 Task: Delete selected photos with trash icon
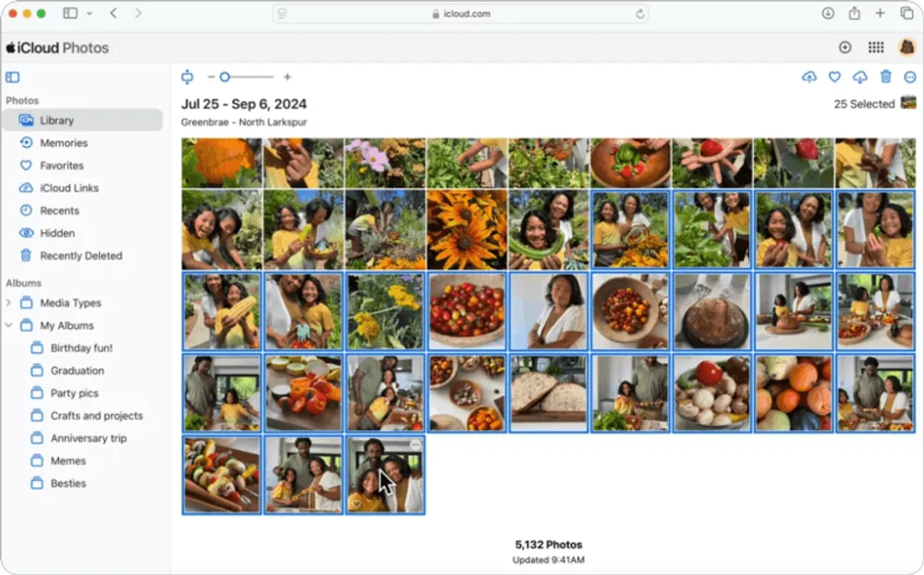tap(886, 78)
